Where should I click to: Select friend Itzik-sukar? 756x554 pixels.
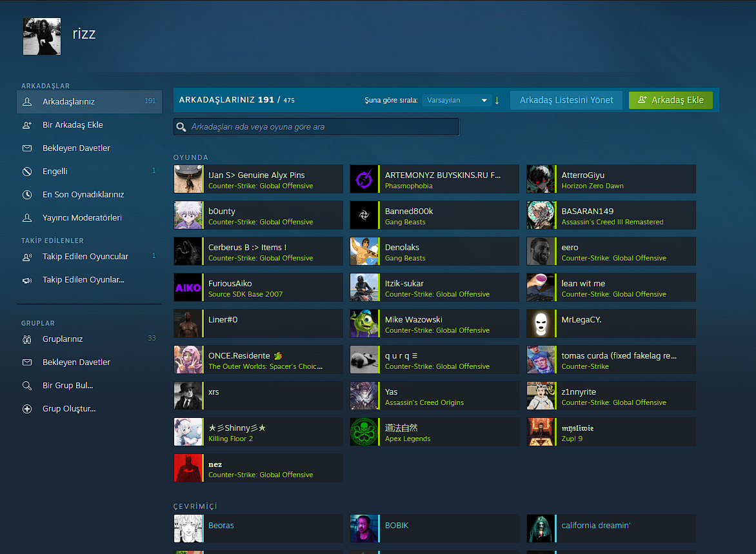(435, 288)
